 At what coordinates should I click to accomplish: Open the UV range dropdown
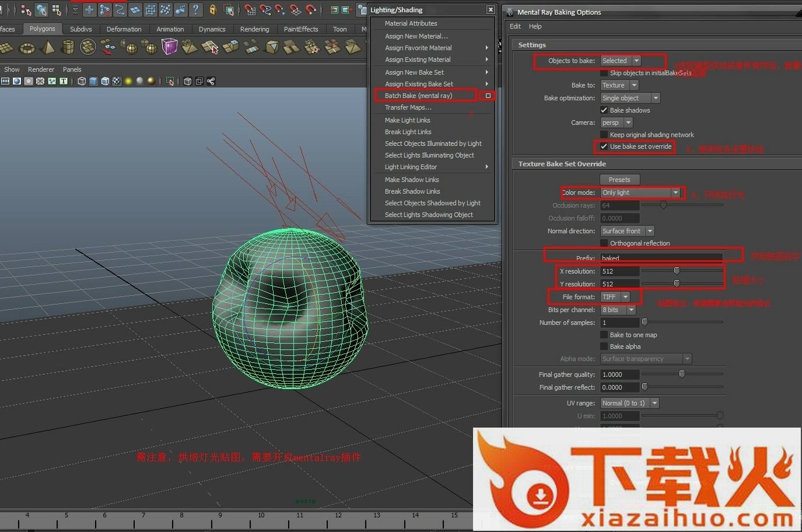click(x=630, y=403)
